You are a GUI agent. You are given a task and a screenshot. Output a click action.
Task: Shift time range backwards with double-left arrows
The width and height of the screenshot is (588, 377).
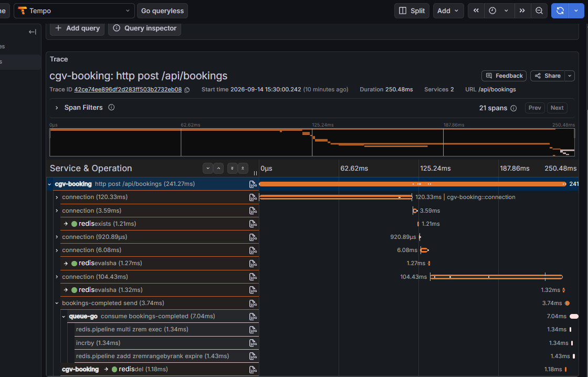tap(476, 11)
